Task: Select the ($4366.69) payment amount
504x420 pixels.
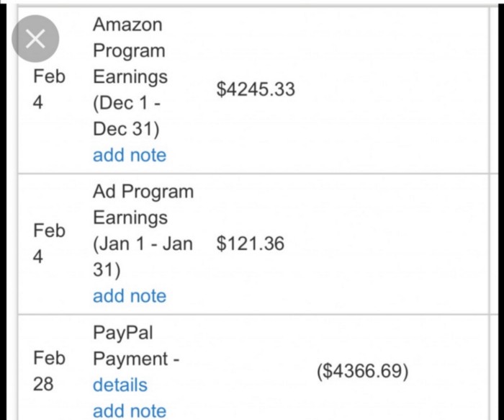Action: [363, 371]
